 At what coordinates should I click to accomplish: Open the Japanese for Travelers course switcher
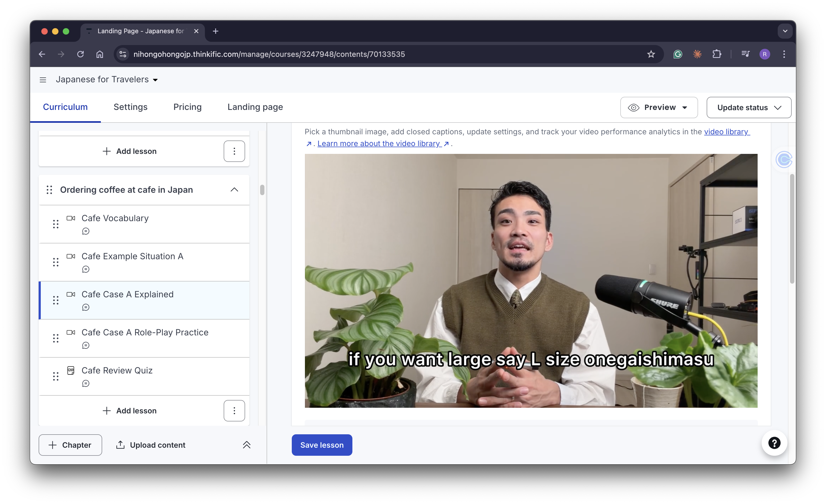point(107,79)
